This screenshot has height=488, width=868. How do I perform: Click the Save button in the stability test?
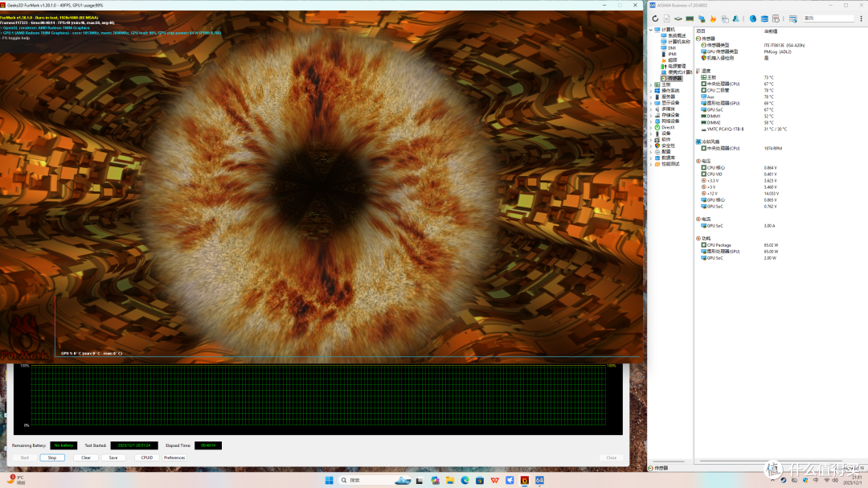113,457
